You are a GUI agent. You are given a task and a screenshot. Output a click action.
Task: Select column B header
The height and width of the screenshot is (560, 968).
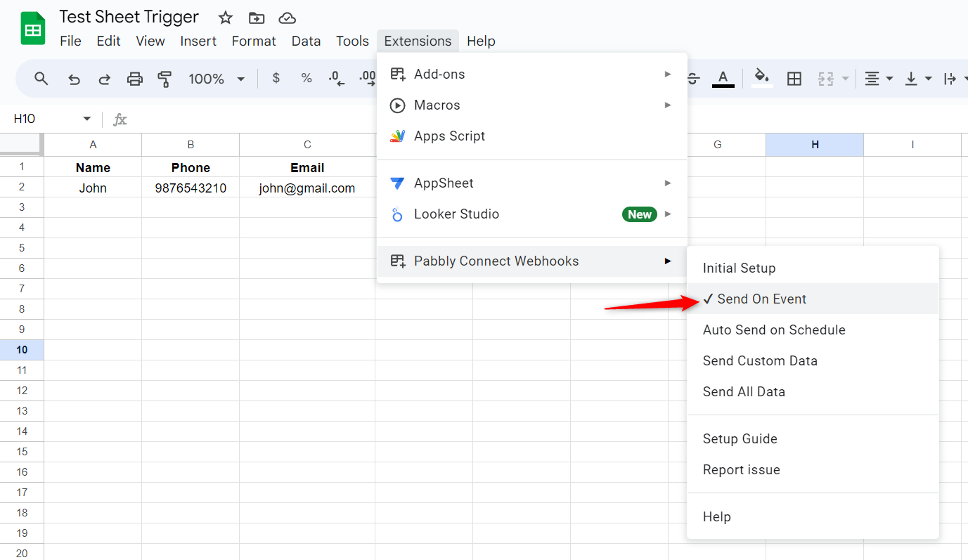191,145
